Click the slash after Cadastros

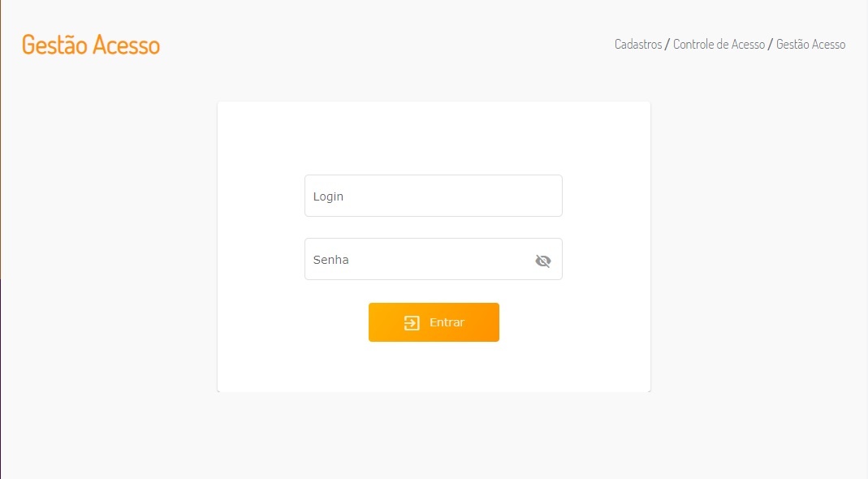click(x=667, y=45)
